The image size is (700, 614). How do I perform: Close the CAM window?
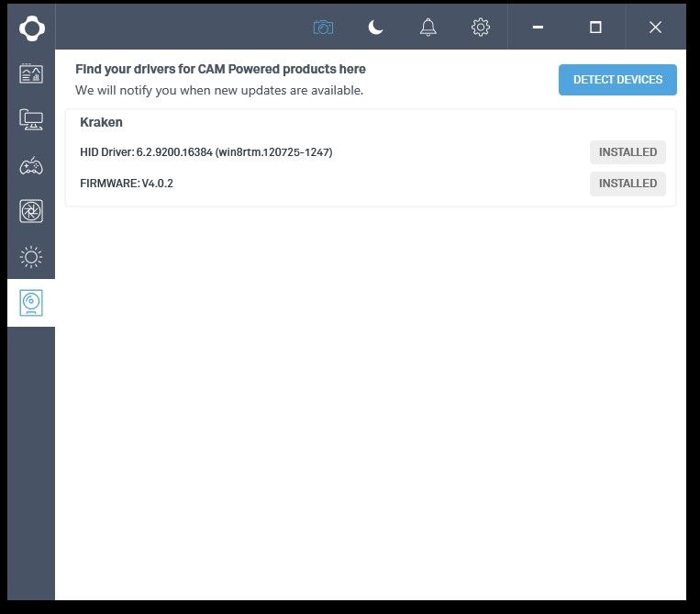(x=655, y=28)
